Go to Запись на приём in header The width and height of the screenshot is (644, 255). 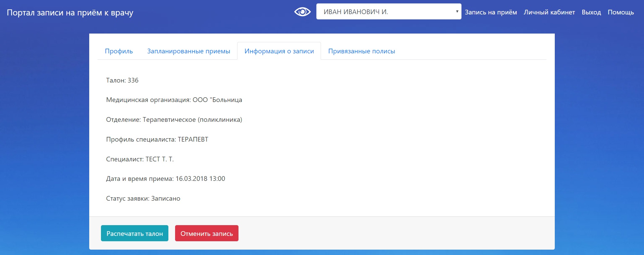(x=490, y=12)
